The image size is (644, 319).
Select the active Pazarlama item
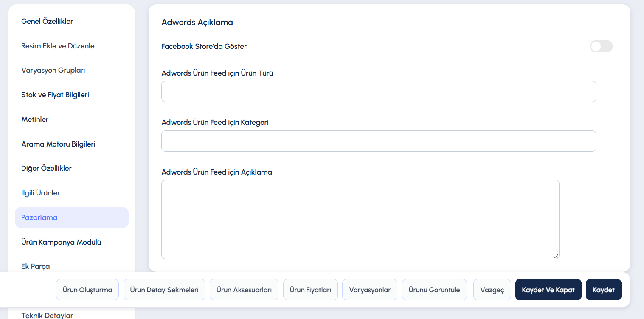[72, 217]
